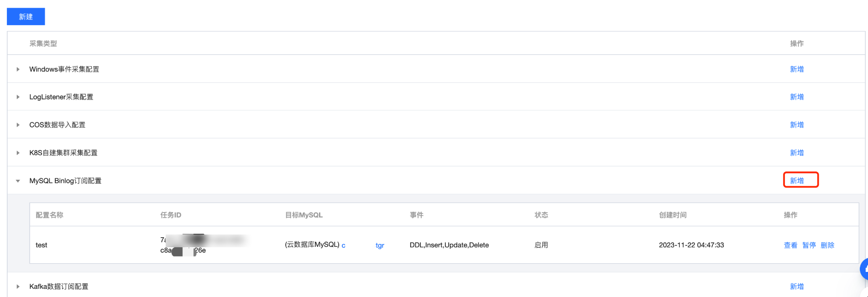The image size is (868, 297).
Task: Click 新增 for K8S自建集群采集配置
Action: [796, 153]
